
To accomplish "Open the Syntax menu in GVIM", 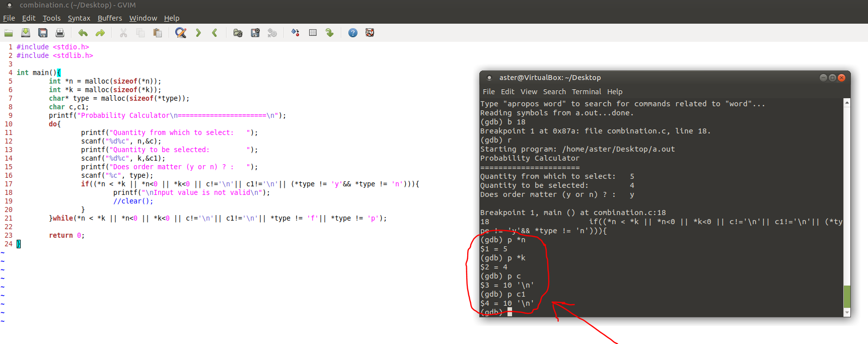I will [x=79, y=18].
